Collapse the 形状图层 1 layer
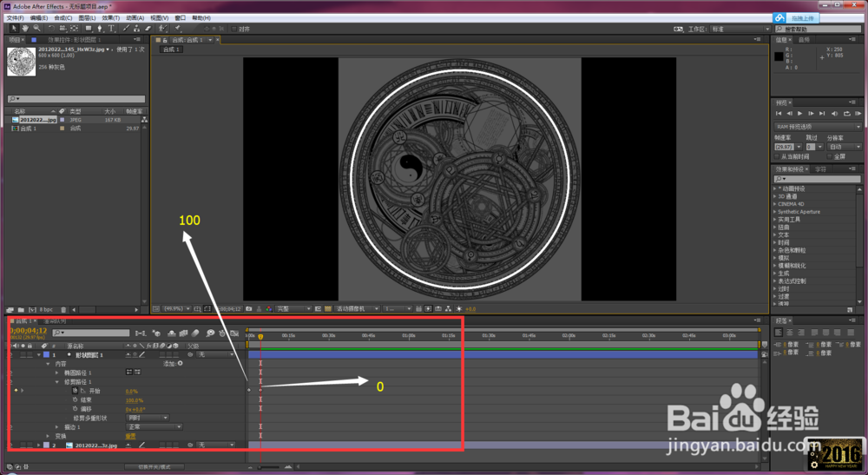The width and height of the screenshot is (868, 475). pos(39,355)
